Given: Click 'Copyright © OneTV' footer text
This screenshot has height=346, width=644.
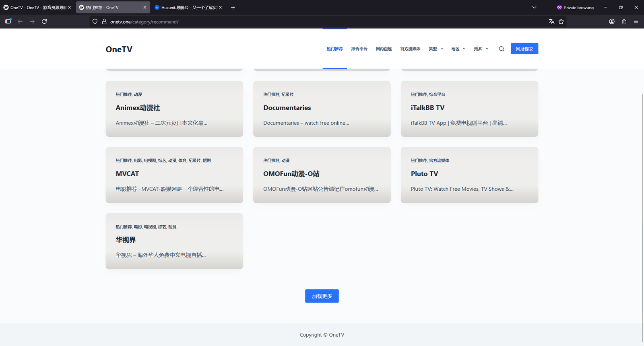Looking at the screenshot, I should tap(322, 335).
